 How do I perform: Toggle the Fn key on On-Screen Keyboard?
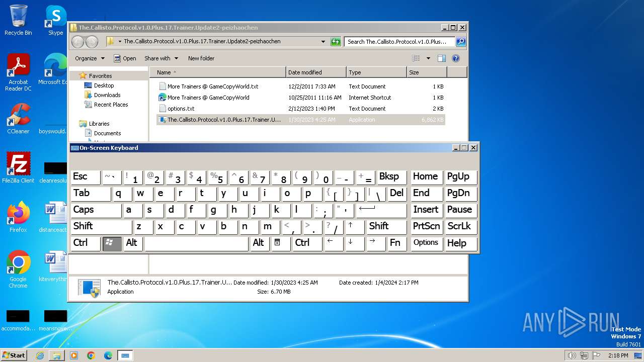397,243
